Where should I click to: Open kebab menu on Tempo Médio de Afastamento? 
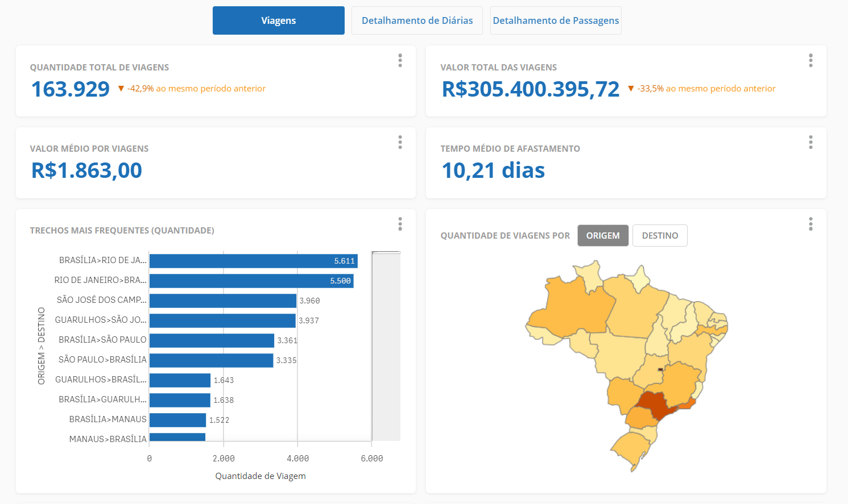tap(810, 142)
